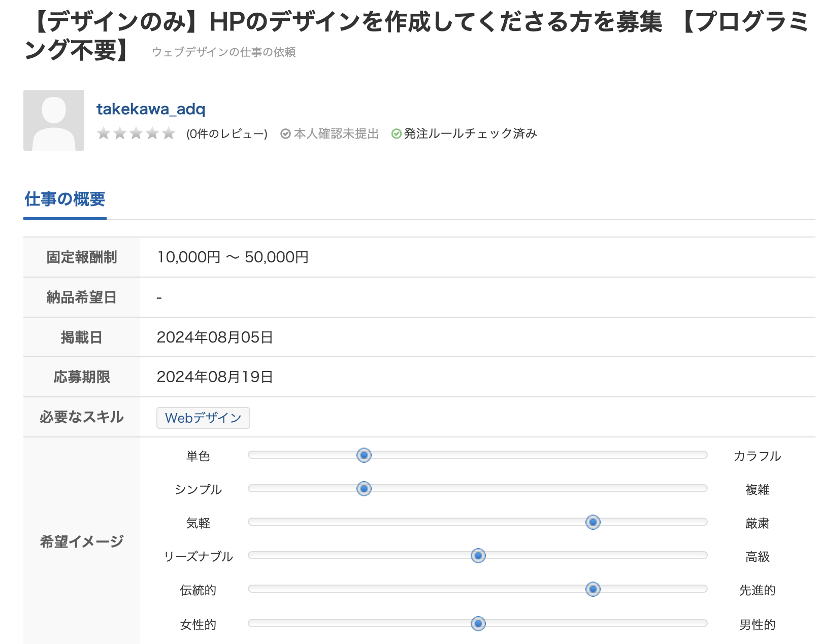This screenshot has height=644, width=819.
Task: Click the 伝統的–先進的 slider handle
Action: (x=593, y=589)
